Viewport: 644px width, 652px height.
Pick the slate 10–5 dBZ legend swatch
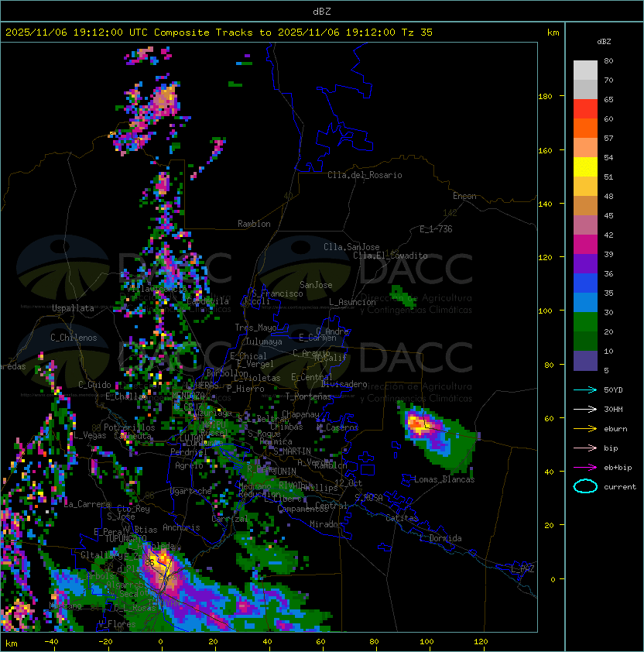585,361
